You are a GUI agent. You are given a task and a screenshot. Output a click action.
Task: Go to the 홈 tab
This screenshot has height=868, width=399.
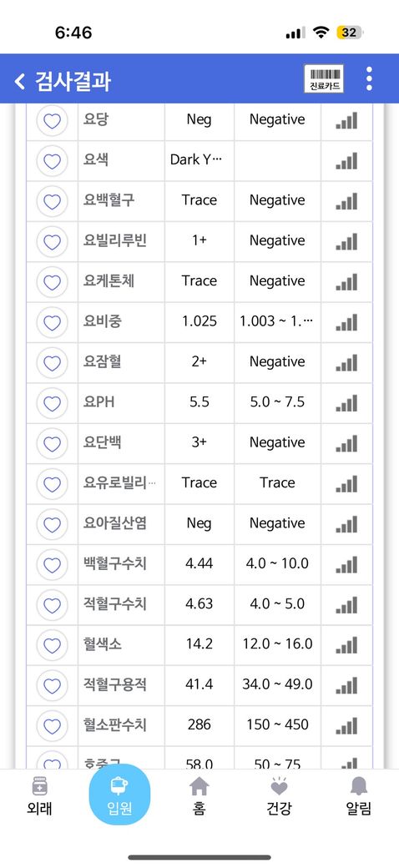tap(199, 796)
